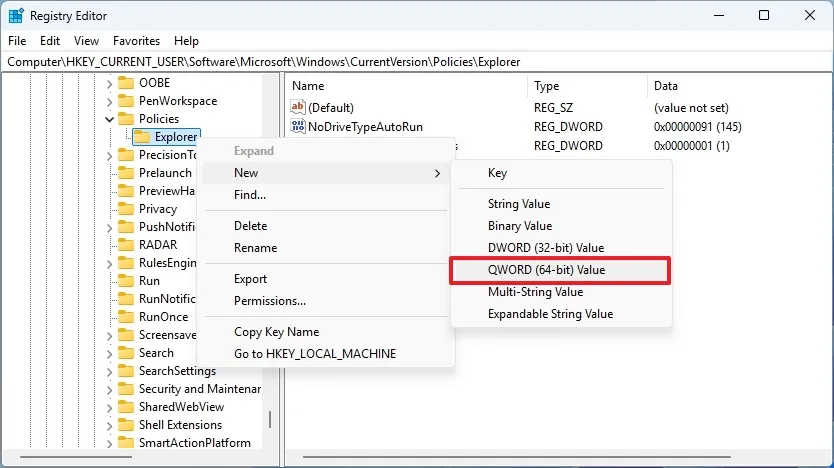Click the Registry Editor app icon in title bar

pos(17,15)
